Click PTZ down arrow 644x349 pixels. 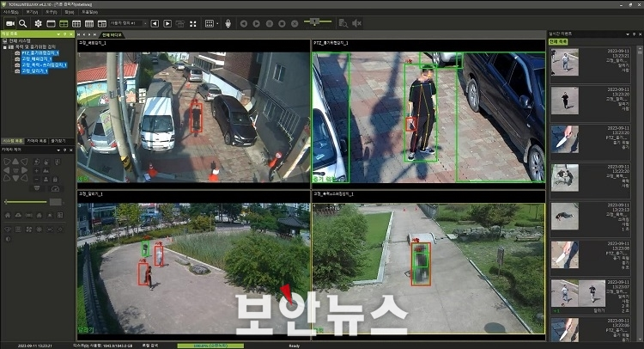pos(15,179)
